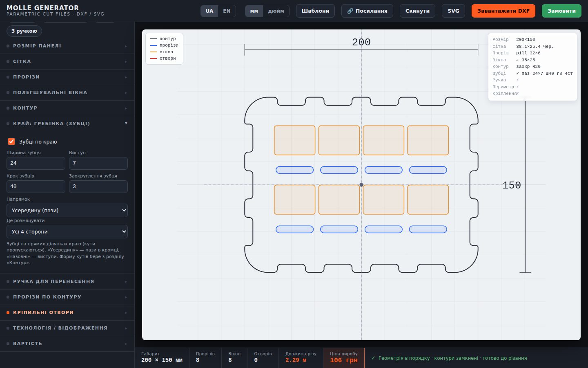Image resolution: width=588 pixels, height=368 pixels.
Task: Collapse the Край: гребінка (зубці) section
Action: (67, 123)
